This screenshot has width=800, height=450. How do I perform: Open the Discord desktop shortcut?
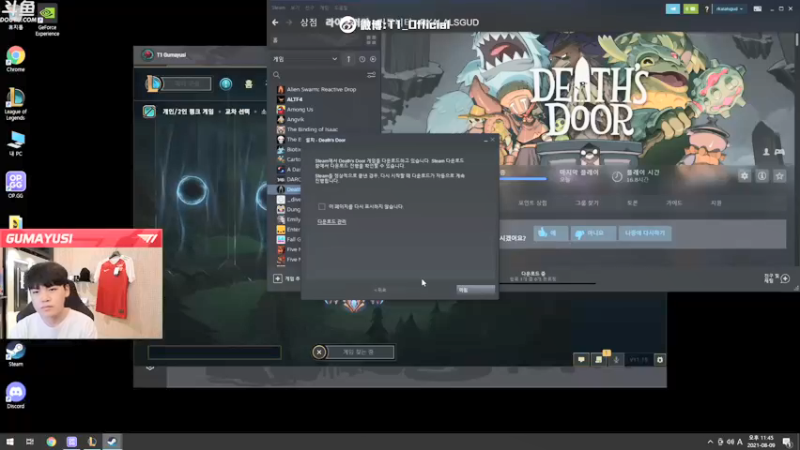[x=15, y=395]
